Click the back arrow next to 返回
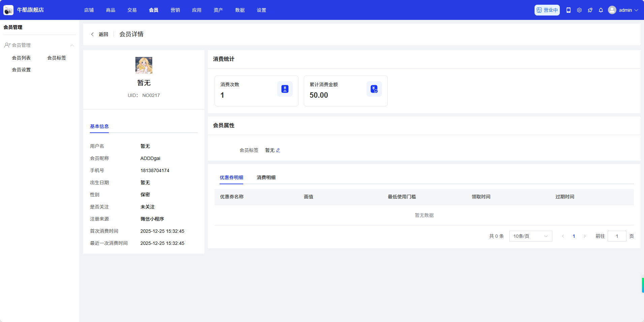 click(92, 34)
